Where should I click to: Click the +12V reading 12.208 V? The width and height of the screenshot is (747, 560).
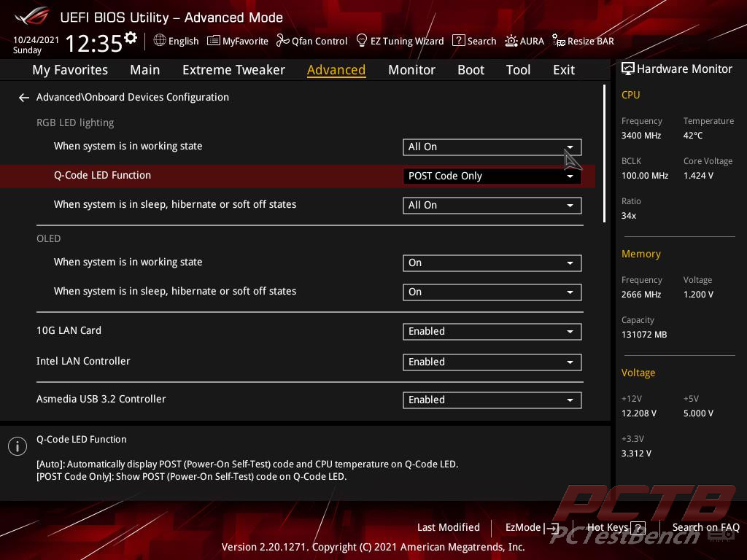pyautogui.click(x=639, y=413)
